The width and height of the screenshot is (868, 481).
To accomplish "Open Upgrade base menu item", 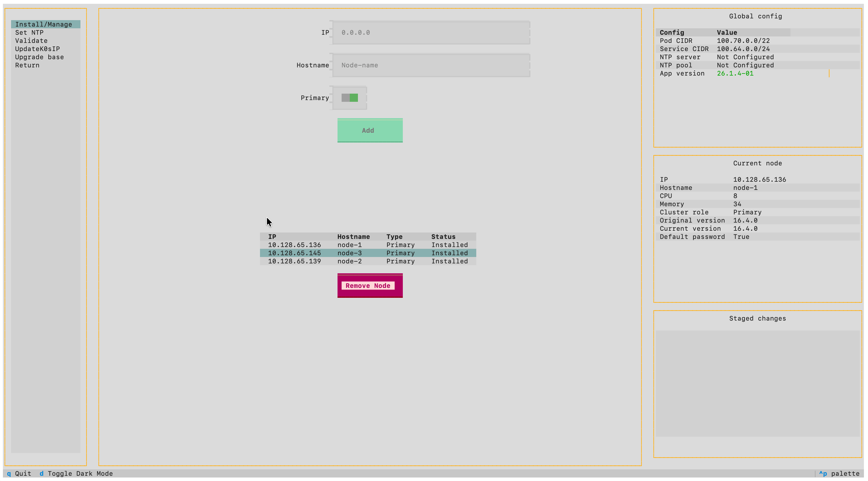I will 45,57.
